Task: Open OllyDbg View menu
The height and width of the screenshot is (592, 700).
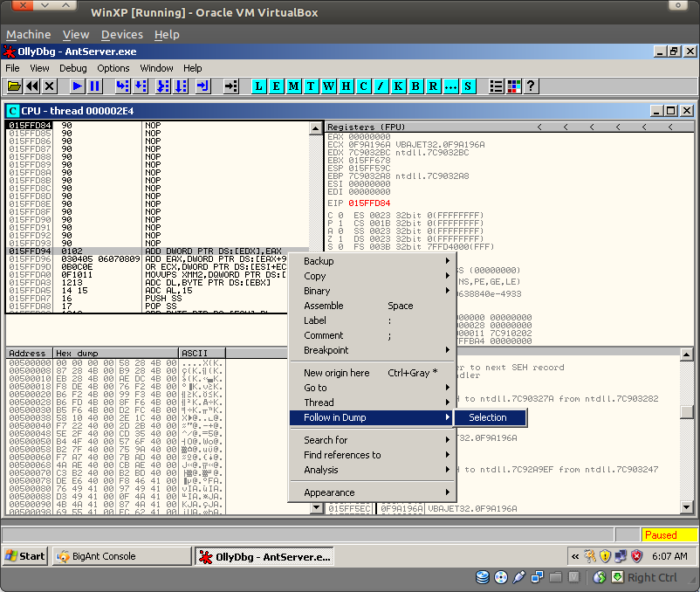Action: click(x=39, y=68)
